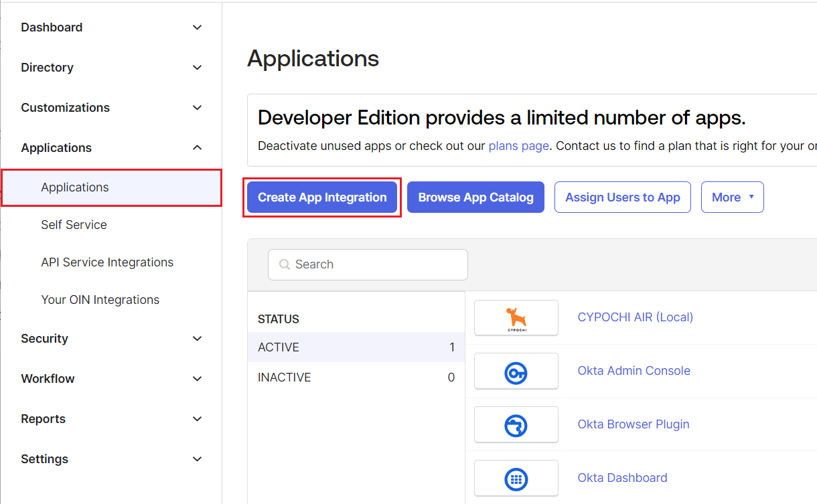Select the Applications sub-item in the sidebar
Image resolution: width=817 pixels, height=504 pixels.
111,187
